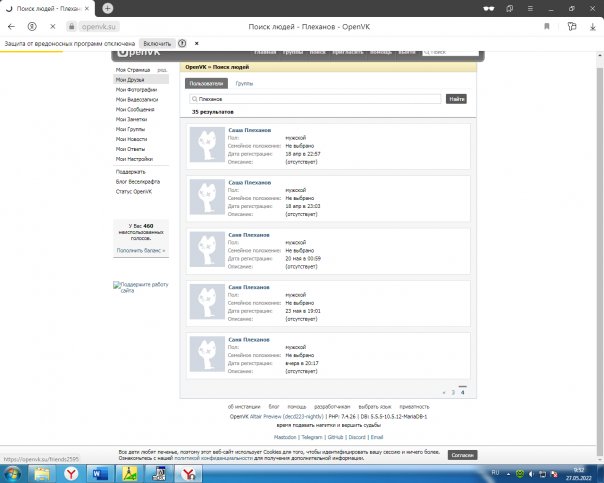Click the "Найти" search button
Screen dimensions: 604x483
coord(456,99)
